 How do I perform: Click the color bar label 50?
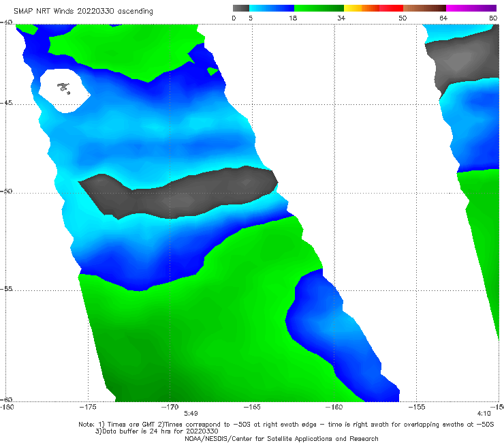[x=403, y=18]
